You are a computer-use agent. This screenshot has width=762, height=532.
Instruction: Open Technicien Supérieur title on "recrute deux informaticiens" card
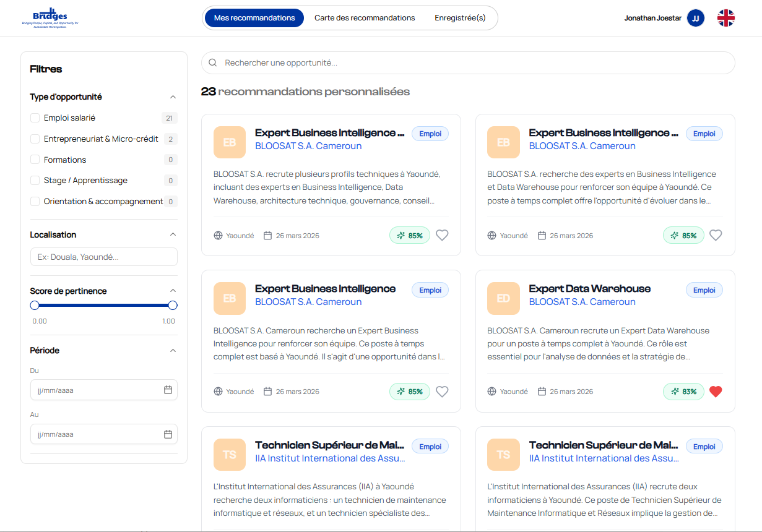point(604,445)
